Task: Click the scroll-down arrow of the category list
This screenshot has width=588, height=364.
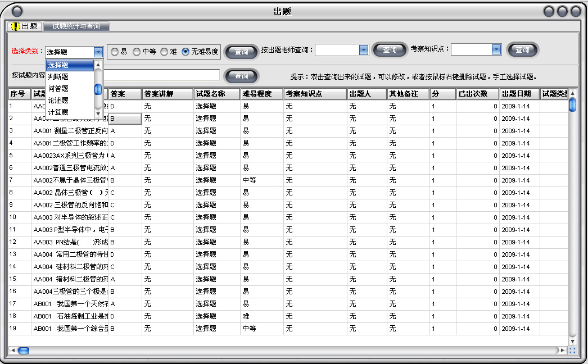Action: [98, 113]
